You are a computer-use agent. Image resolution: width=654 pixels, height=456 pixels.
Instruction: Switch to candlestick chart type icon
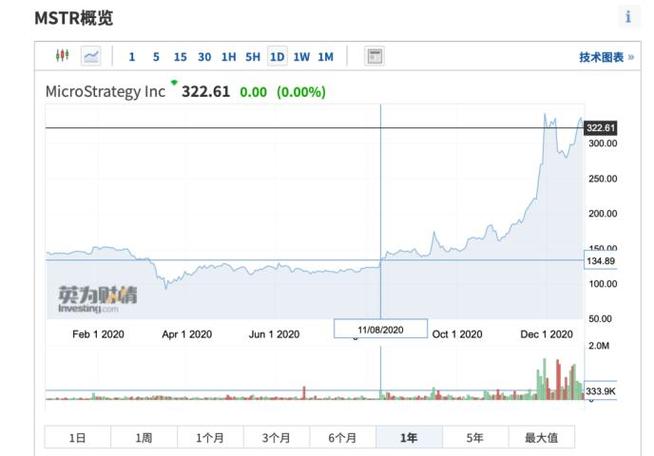[62, 55]
